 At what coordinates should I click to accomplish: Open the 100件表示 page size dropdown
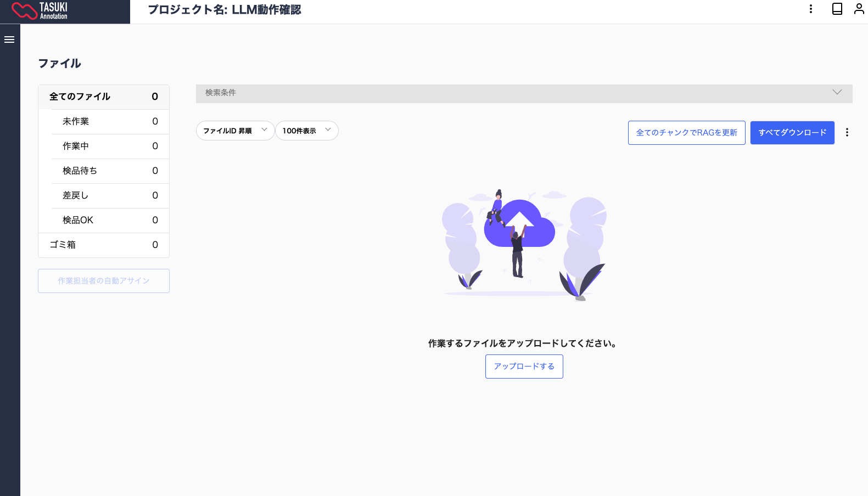pos(306,131)
